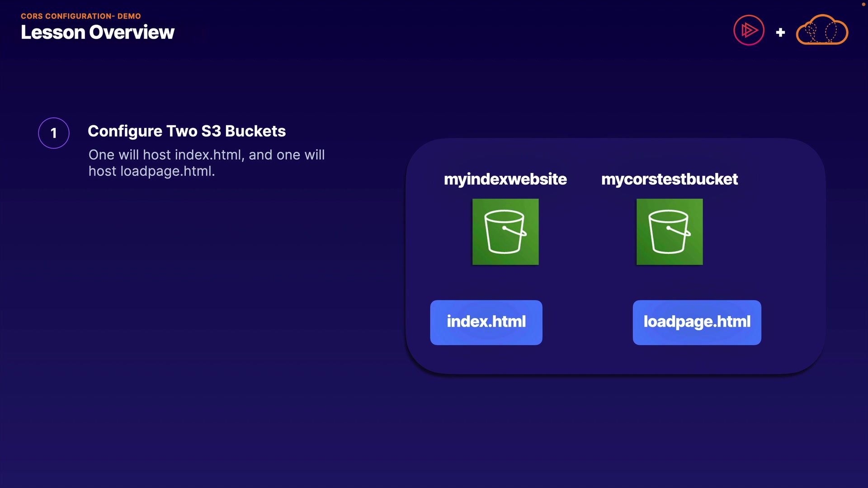Click the orange DEMO word in the header
Viewport: 868px width, 488px height.
click(129, 16)
